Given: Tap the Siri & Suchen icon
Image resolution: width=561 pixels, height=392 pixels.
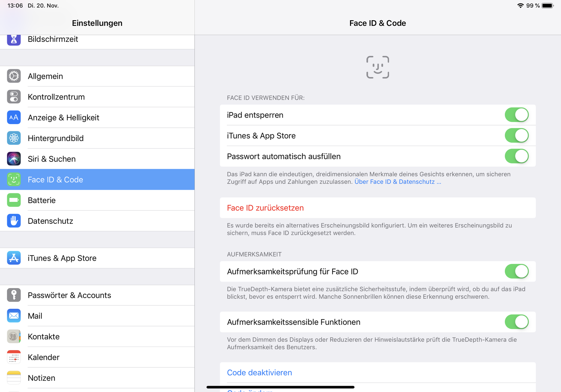Looking at the screenshot, I should click(14, 159).
